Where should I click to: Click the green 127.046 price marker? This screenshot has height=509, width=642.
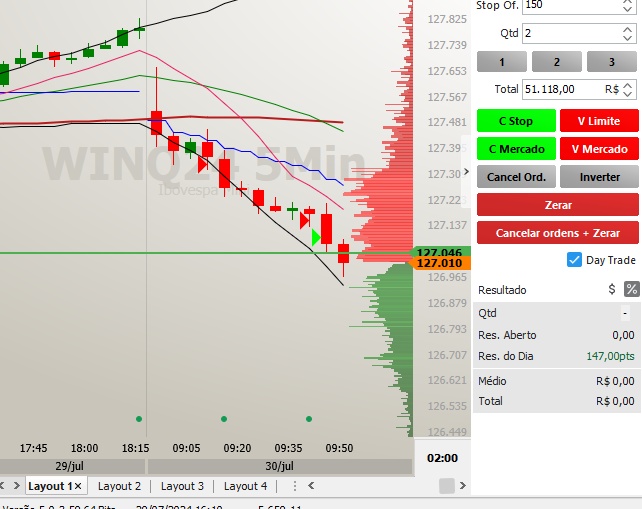[x=440, y=251]
